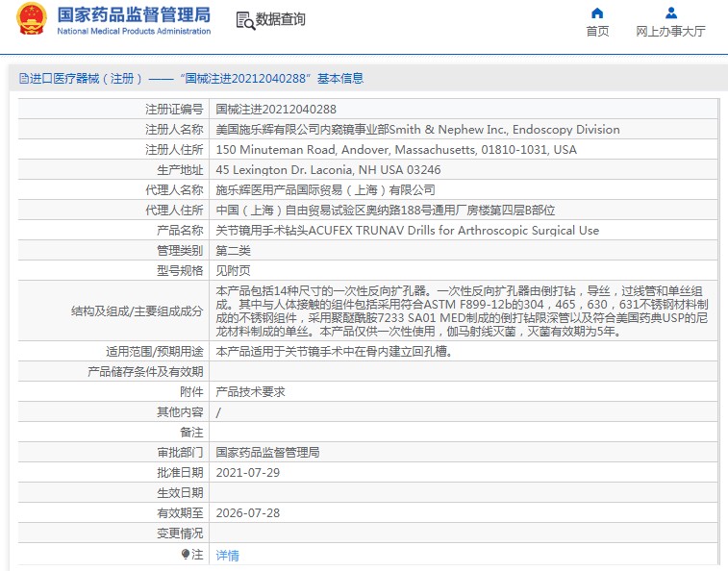Open the data query magnifier icon
This screenshot has width=728, height=571.
coord(245,21)
